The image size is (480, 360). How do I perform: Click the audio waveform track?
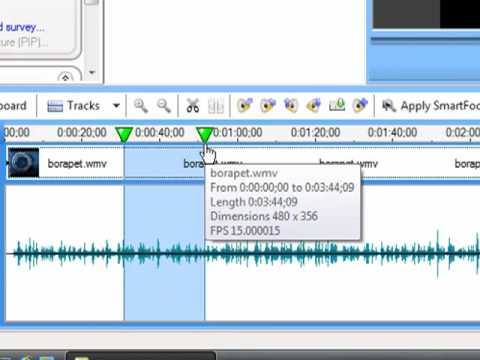(x=243, y=253)
